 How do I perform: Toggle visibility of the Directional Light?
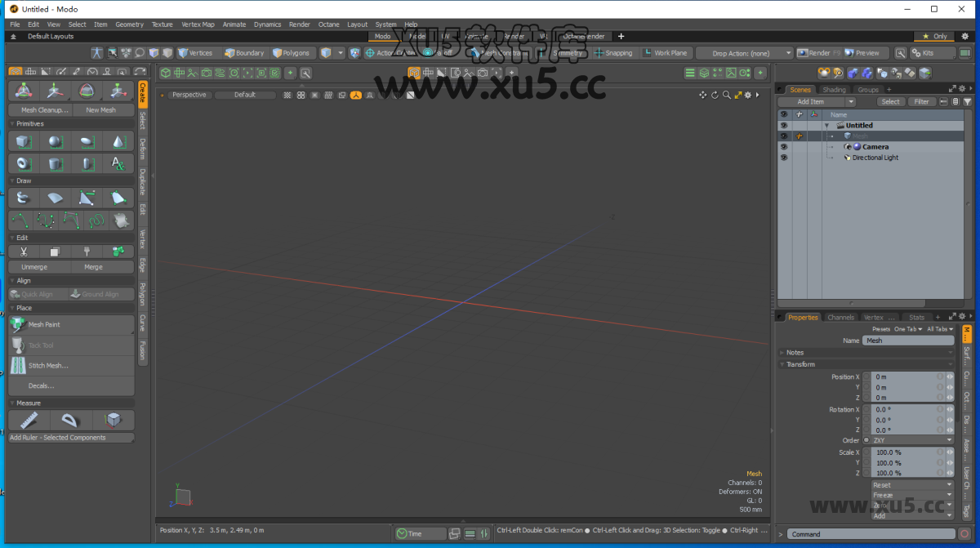tap(784, 158)
